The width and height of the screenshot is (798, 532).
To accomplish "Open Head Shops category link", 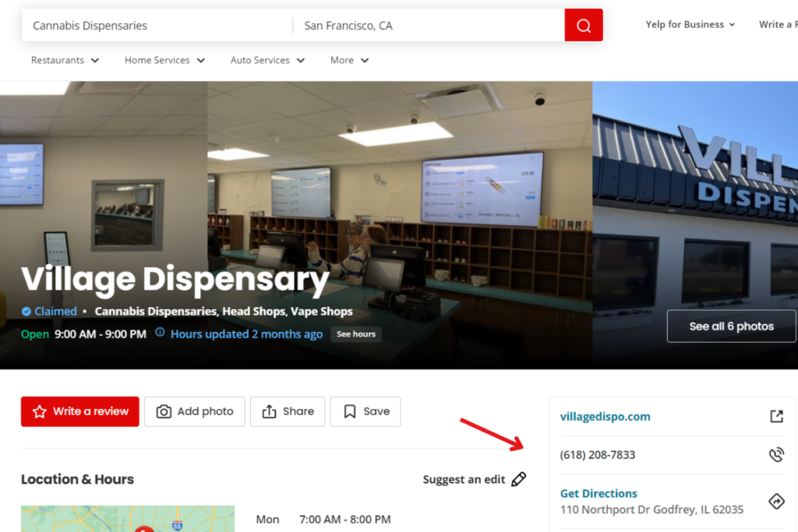I will click(x=254, y=312).
